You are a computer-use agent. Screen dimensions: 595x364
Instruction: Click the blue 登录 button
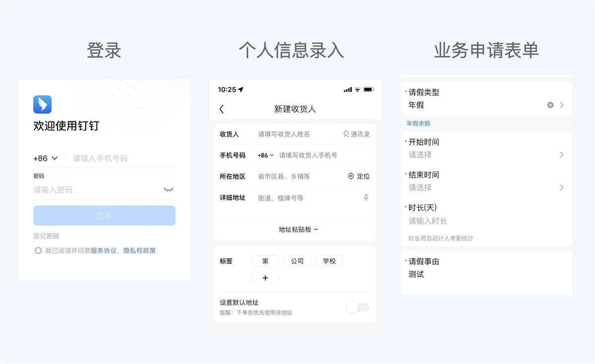pyautogui.click(x=104, y=216)
